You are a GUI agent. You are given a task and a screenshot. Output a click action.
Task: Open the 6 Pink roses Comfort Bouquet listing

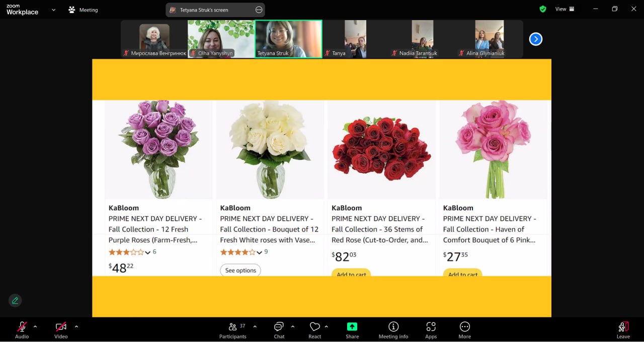point(490,229)
